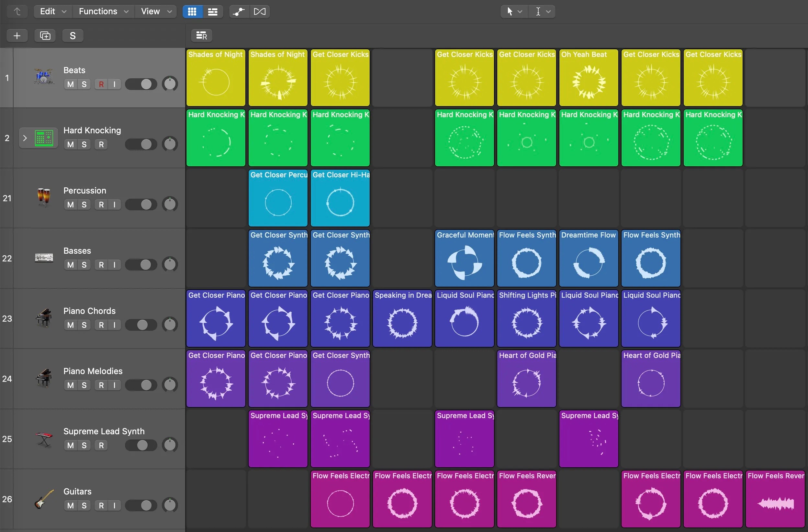Image resolution: width=808 pixels, height=532 pixels.
Task: Click the congas icon on the Percussion track
Action: click(x=43, y=197)
